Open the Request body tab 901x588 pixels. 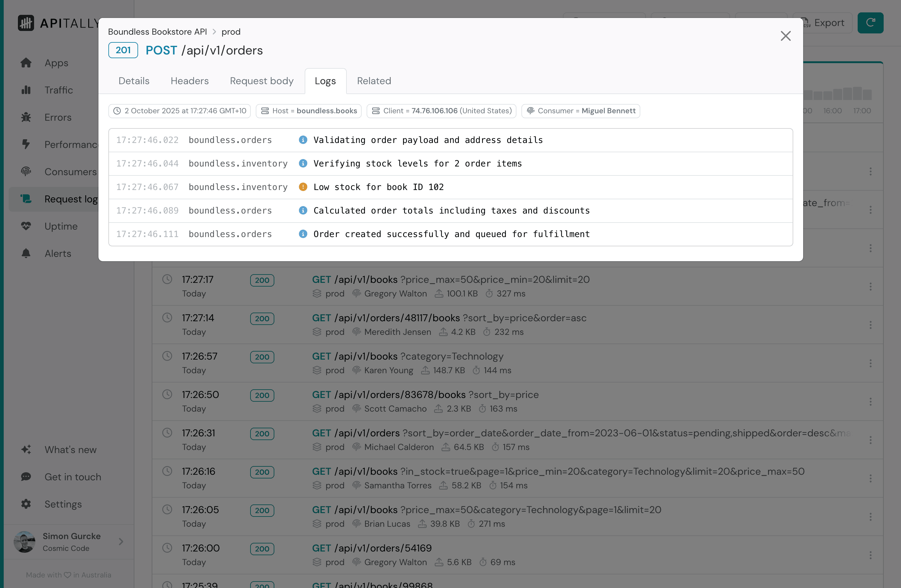[x=261, y=81]
